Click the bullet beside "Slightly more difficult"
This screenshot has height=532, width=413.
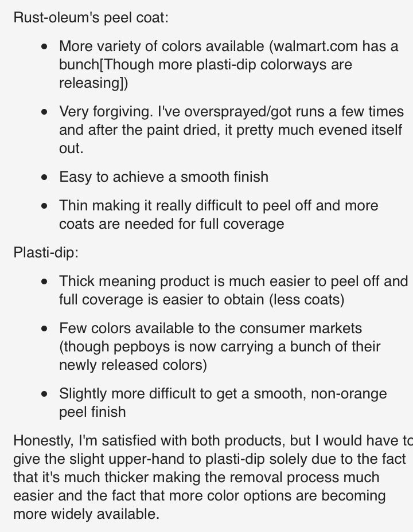click(x=44, y=394)
